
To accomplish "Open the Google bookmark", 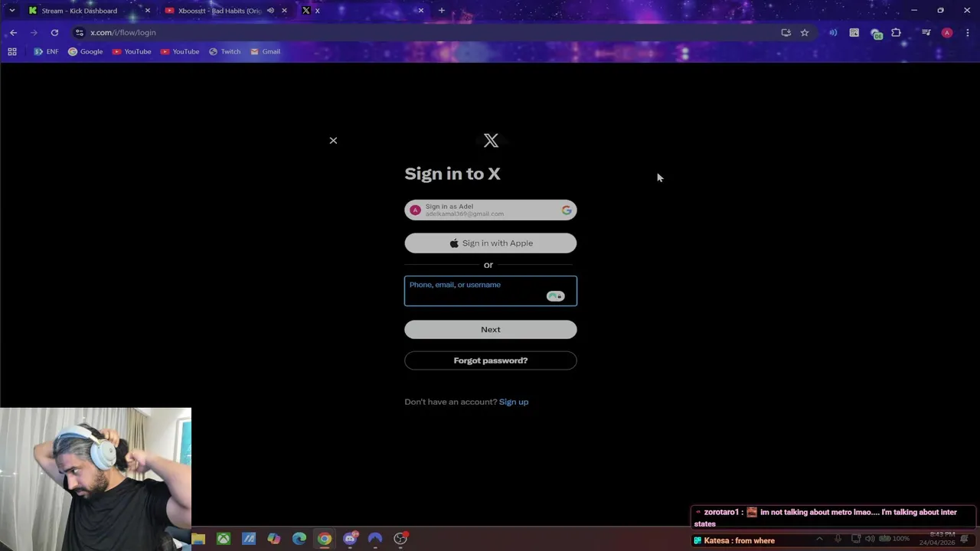I will (85, 52).
